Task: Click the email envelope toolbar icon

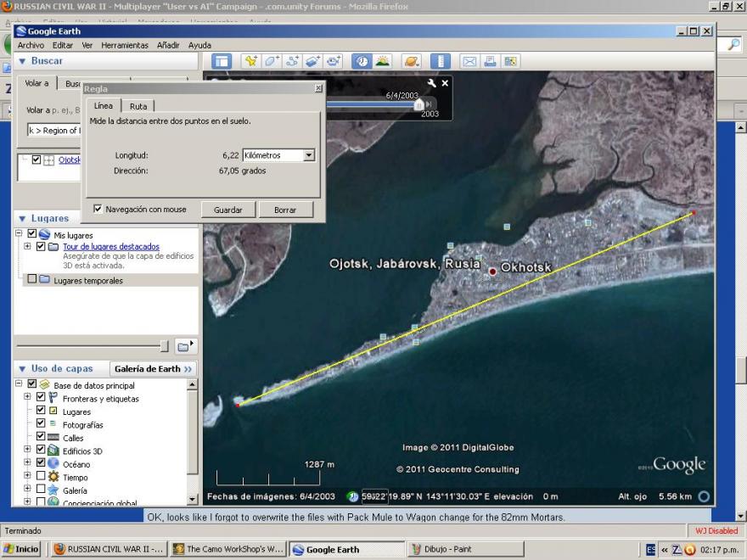Action: click(469, 61)
